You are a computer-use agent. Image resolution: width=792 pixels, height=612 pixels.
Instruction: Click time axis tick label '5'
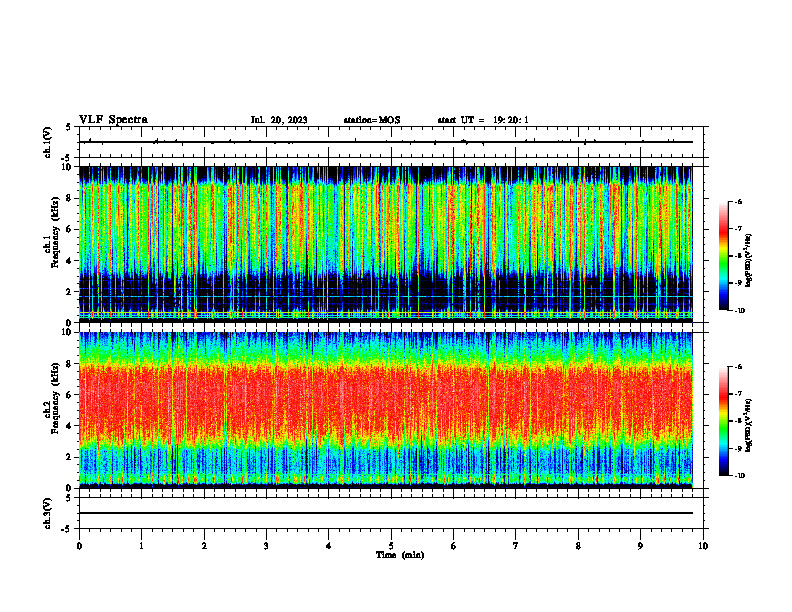(x=391, y=546)
